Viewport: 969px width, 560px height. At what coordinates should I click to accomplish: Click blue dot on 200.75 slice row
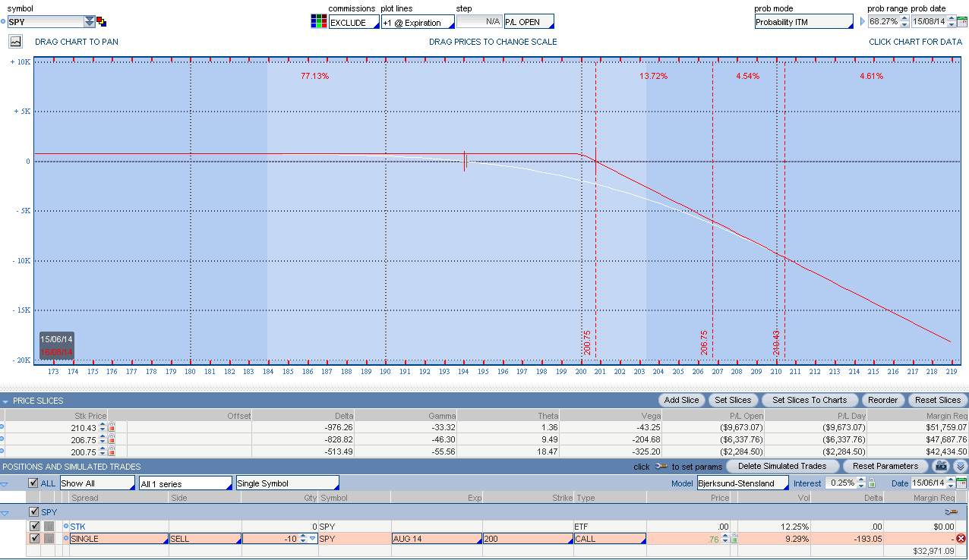point(2,451)
